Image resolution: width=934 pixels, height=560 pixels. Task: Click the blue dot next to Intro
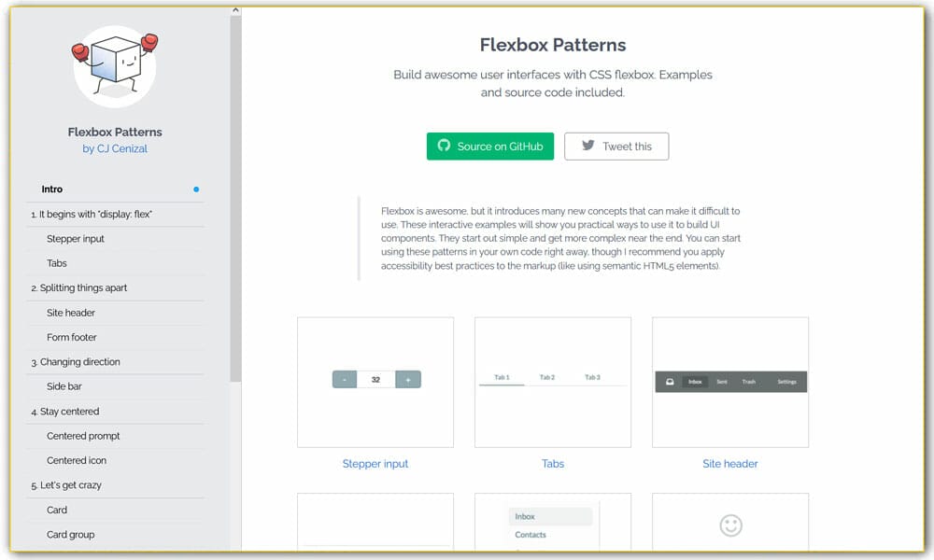[x=196, y=189]
